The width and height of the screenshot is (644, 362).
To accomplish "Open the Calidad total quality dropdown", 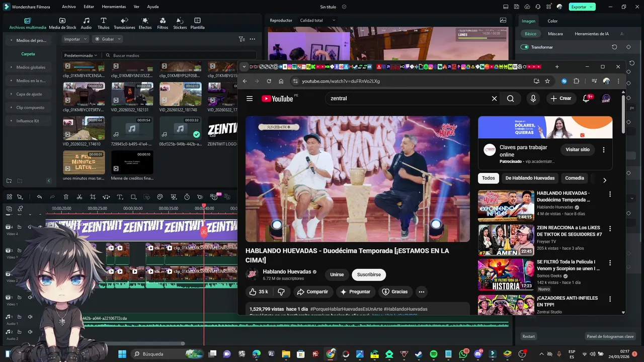I will click(317, 20).
